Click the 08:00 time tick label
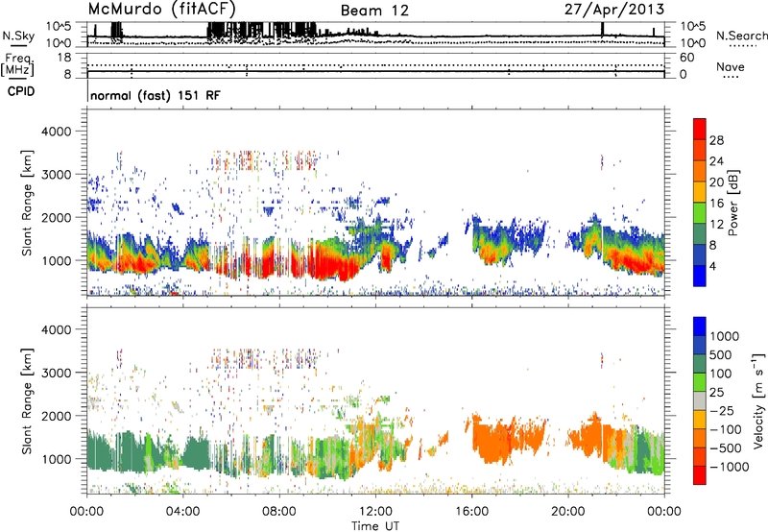Image resolution: width=768 pixels, height=532 pixels. (279, 512)
